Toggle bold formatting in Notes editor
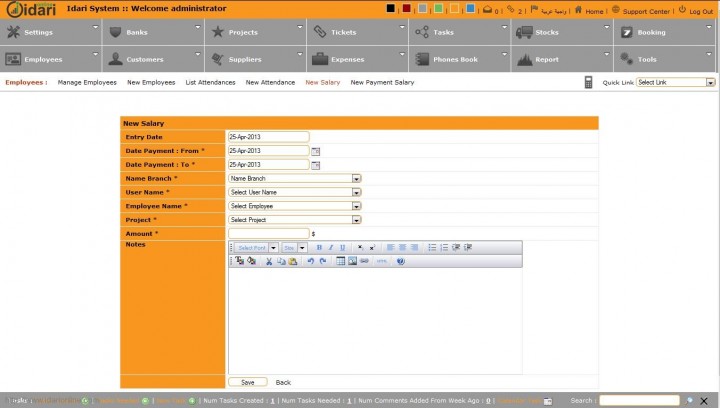Image resolution: width=720 pixels, height=408 pixels. [319, 247]
